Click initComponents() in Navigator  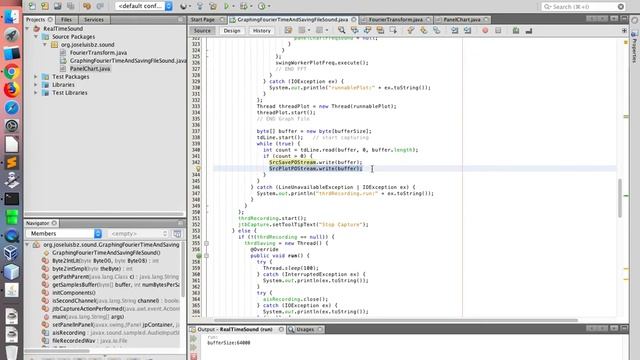74,293
